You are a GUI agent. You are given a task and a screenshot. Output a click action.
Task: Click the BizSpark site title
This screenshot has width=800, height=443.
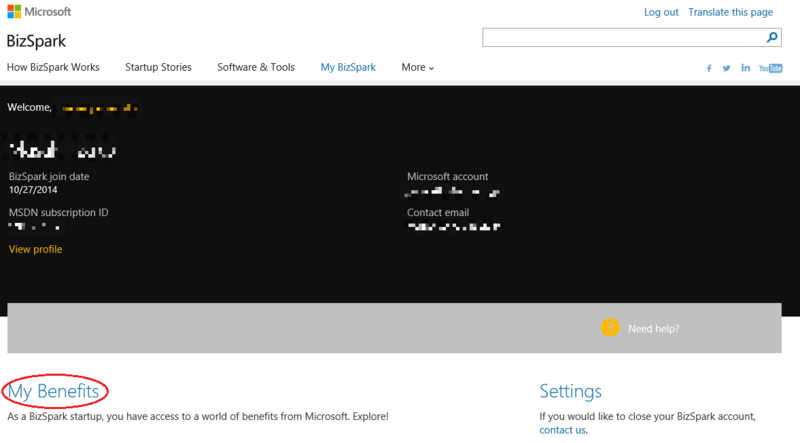[x=36, y=41]
